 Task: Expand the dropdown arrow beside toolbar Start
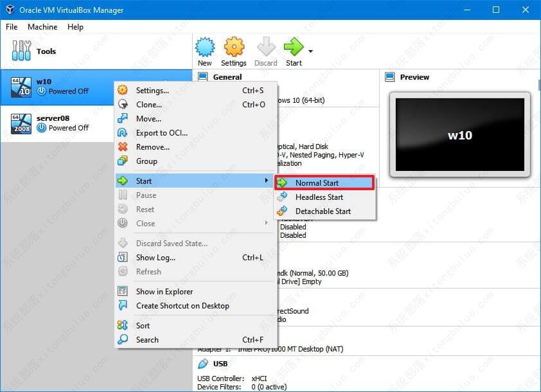pyautogui.click(x=311, y=51)
